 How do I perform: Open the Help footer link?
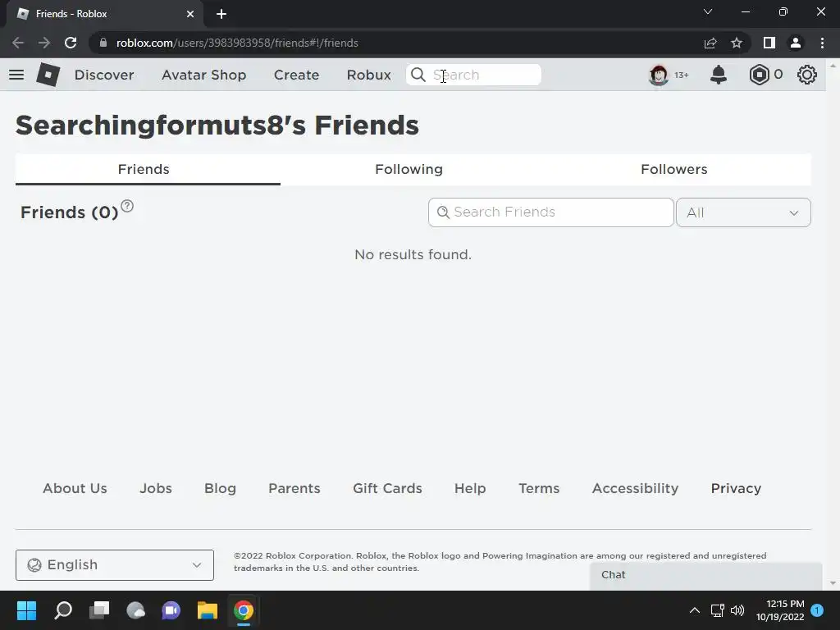470,489
